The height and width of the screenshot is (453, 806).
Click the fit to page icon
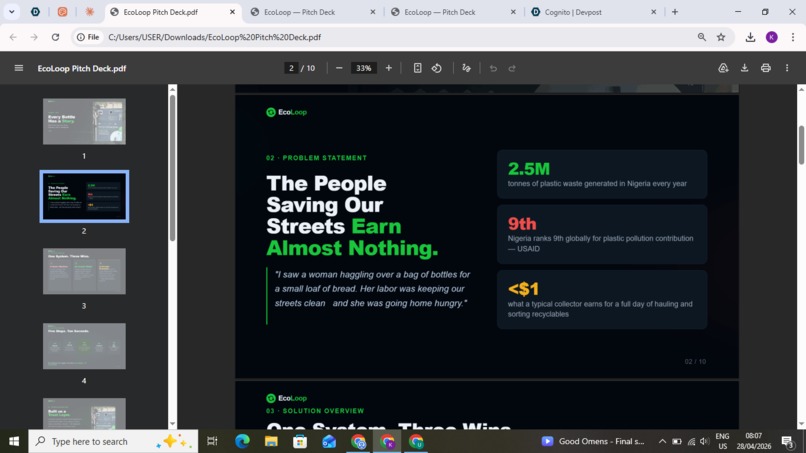point(417,68)
